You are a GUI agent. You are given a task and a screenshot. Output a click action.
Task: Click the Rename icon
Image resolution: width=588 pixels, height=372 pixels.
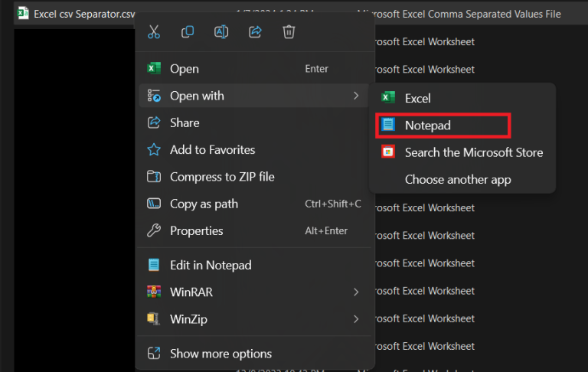pyautogui.click(x=221, y=32)
